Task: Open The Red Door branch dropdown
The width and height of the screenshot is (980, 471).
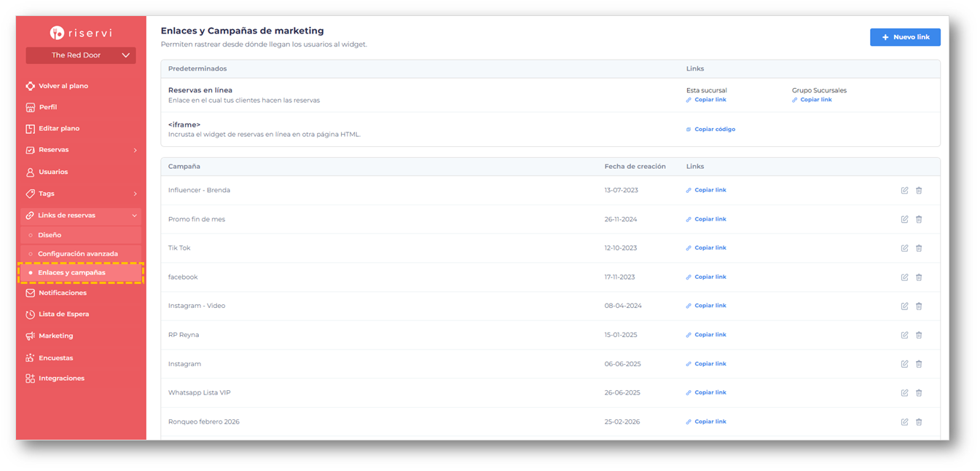Action: 81,55
